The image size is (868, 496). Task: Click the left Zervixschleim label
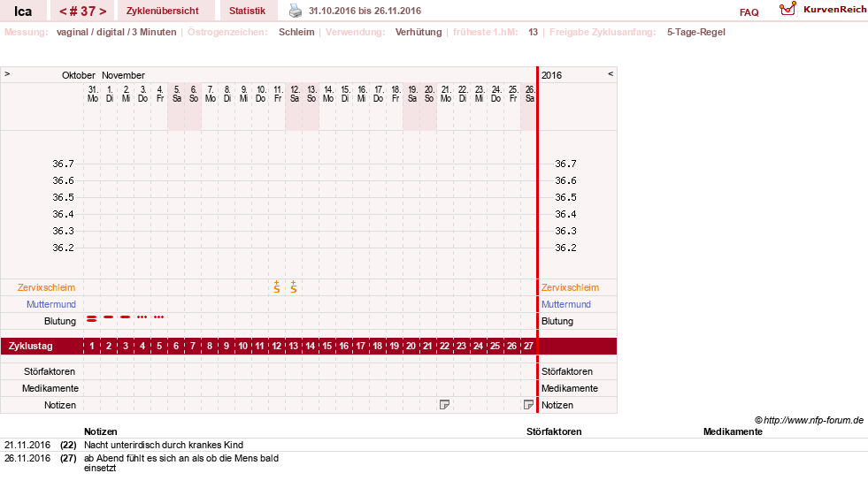[x=47, y=287]
